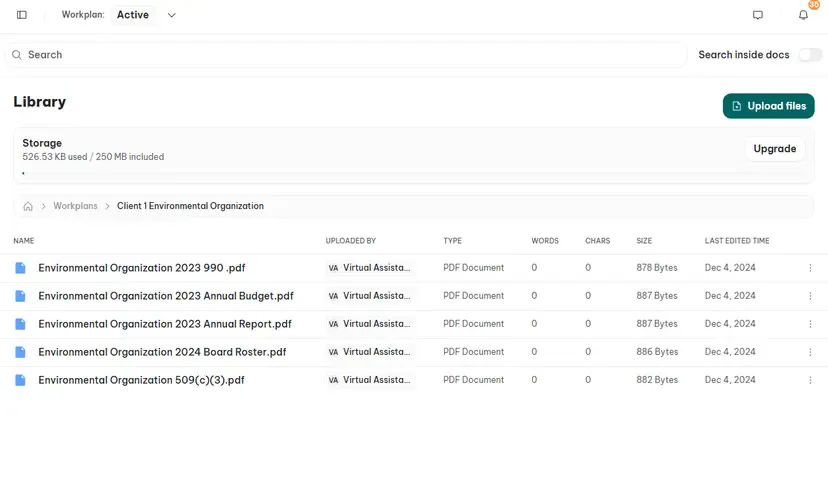Open the notifications bell
The width and height of the screenshot is (828, 484).
[803, 15]
